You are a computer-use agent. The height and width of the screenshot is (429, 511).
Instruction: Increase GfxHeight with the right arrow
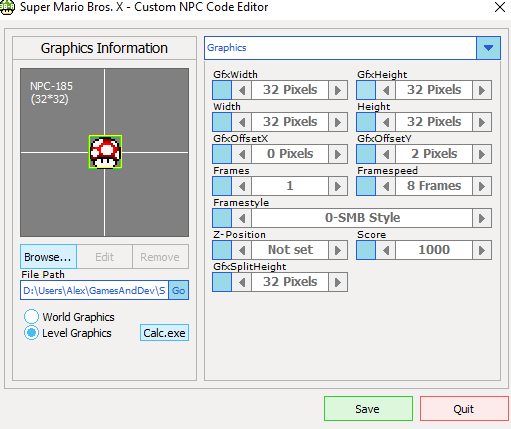coord(482,90)
